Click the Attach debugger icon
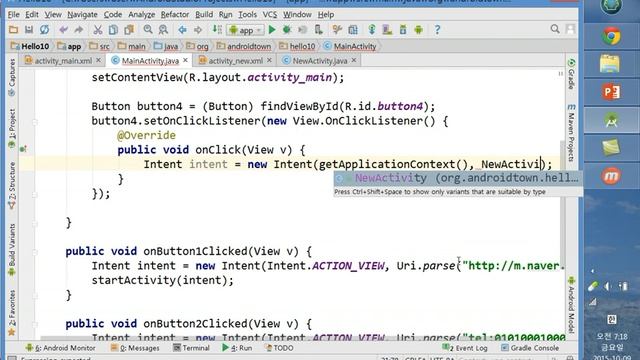The image size is (640, 360). coord(318,30)
